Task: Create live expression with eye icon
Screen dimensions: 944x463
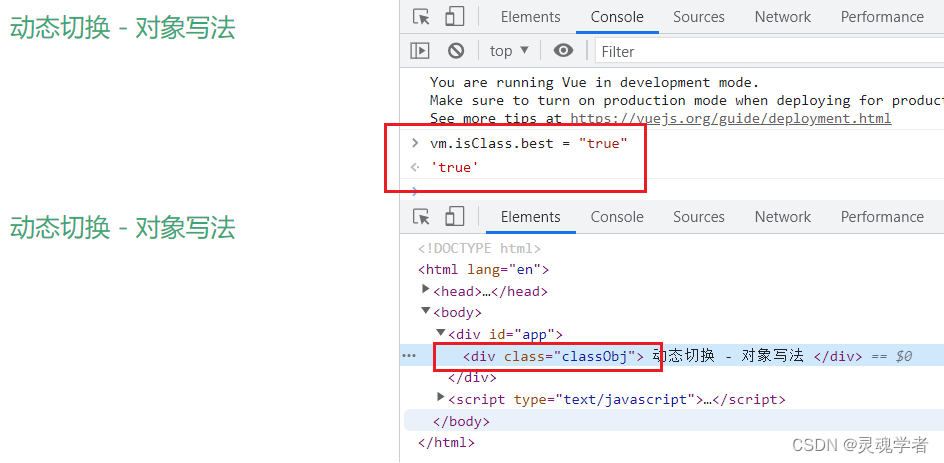Action: (x=563, y=51)
